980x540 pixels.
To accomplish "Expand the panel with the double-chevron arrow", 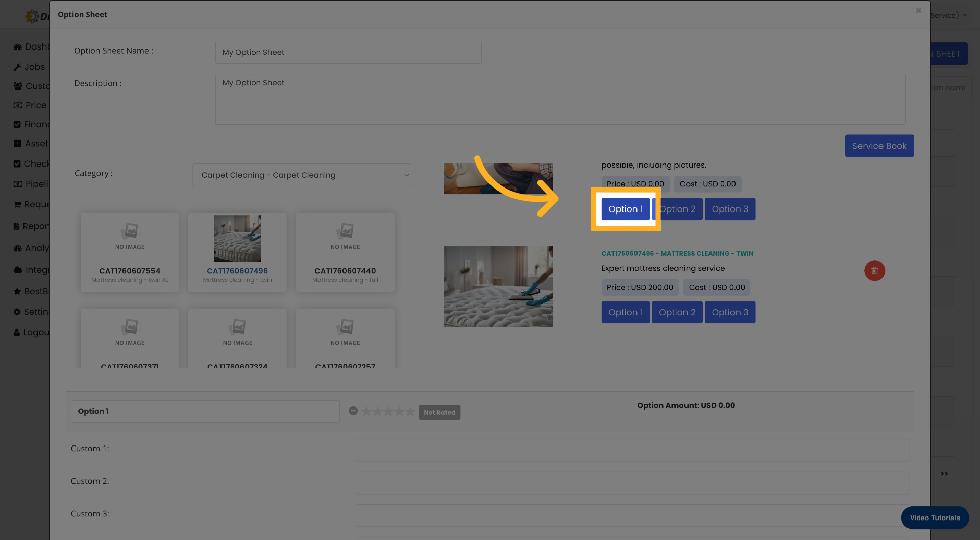I will coord(944,473).
